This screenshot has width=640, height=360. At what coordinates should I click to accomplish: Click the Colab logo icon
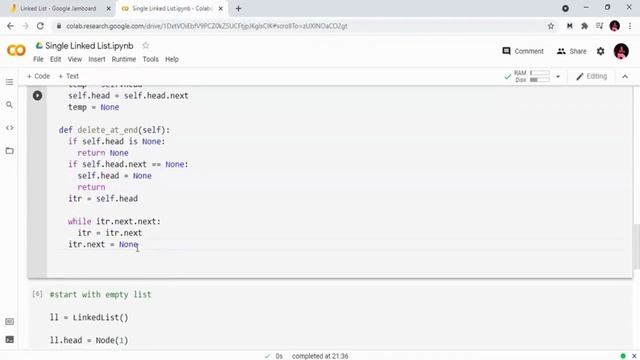tap(16, 51)
